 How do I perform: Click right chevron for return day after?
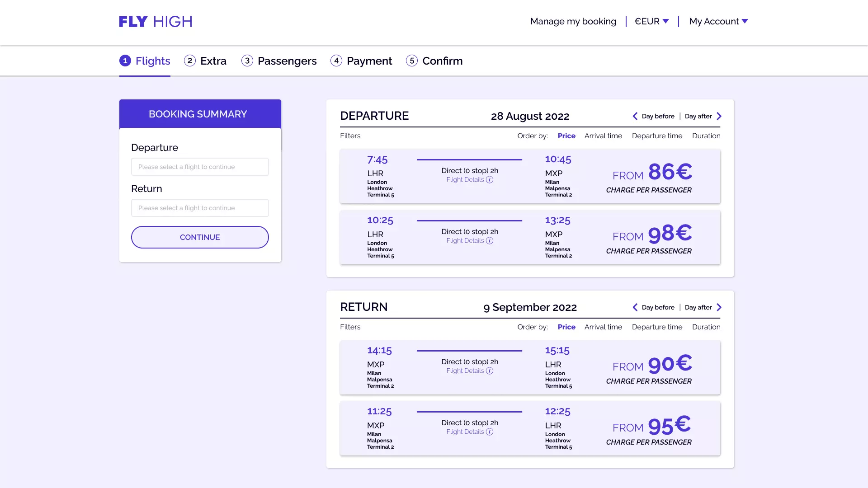pyautogui.click(x=719, y=307)
